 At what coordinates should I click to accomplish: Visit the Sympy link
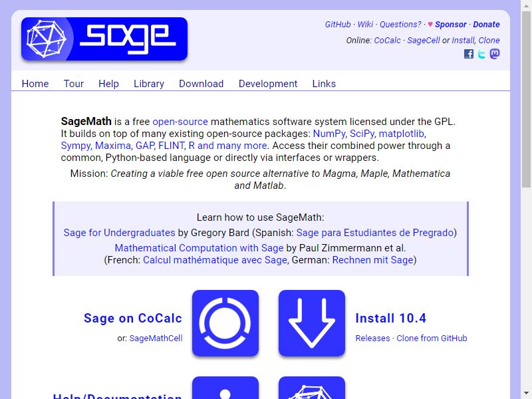pos(76,146)
